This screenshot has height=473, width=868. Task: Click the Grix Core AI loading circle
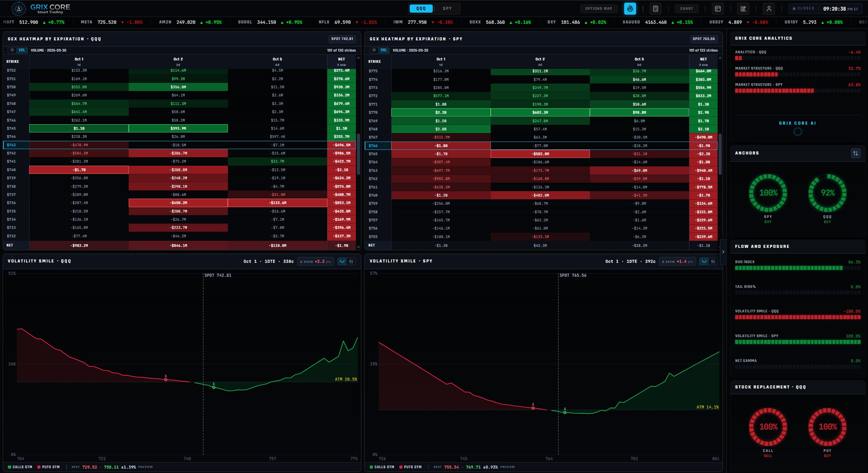[x=798, y=132]
